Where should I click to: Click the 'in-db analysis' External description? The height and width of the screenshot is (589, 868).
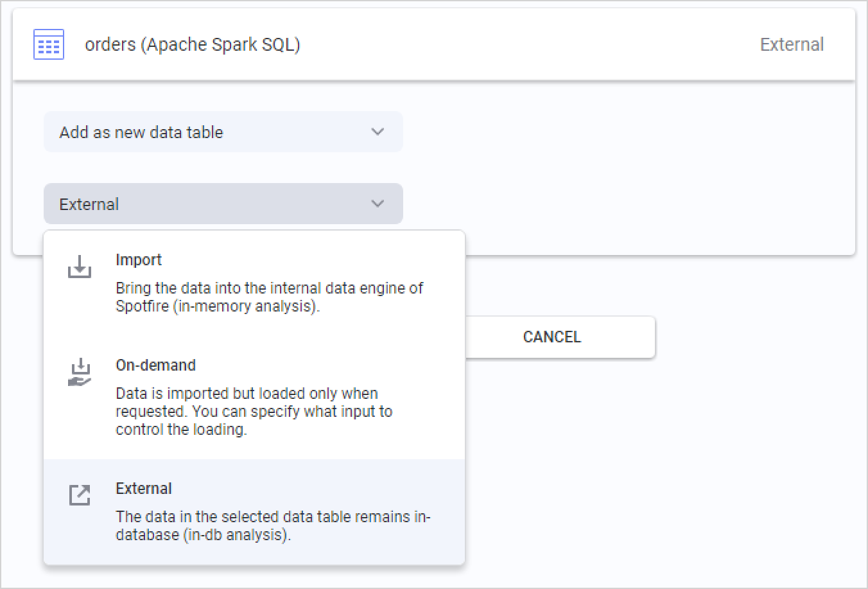pyautogui.click(x=273, y=525)
